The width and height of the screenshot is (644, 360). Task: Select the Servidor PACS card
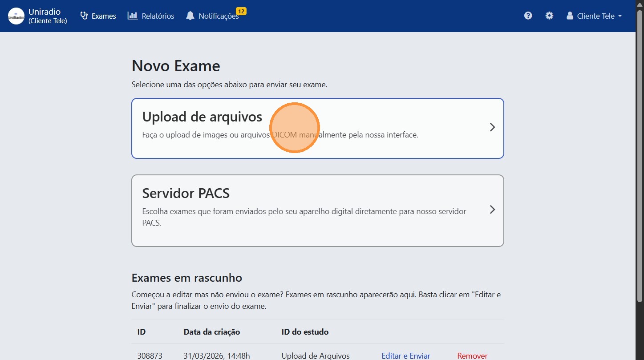[317, 210]
